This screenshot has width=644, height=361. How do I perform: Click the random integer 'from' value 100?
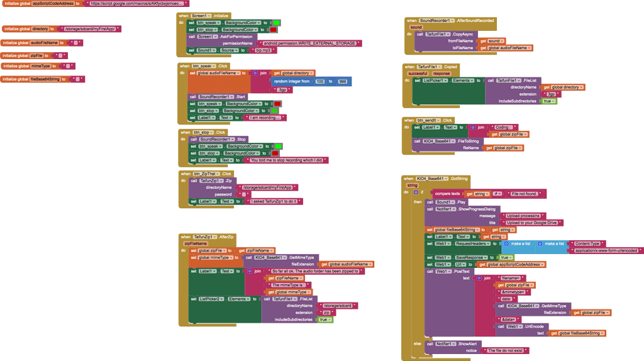(319, 82)
